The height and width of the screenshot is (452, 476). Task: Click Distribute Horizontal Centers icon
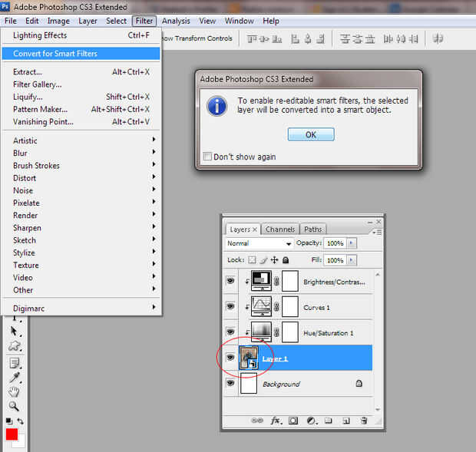[401, 39]
